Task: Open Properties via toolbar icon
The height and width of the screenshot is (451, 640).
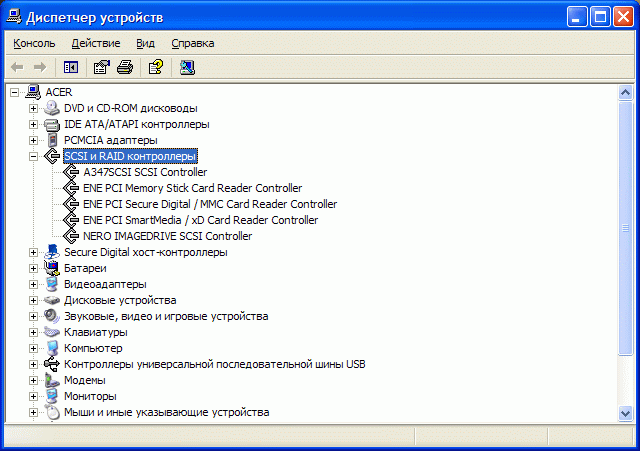Action: [102, 67]
